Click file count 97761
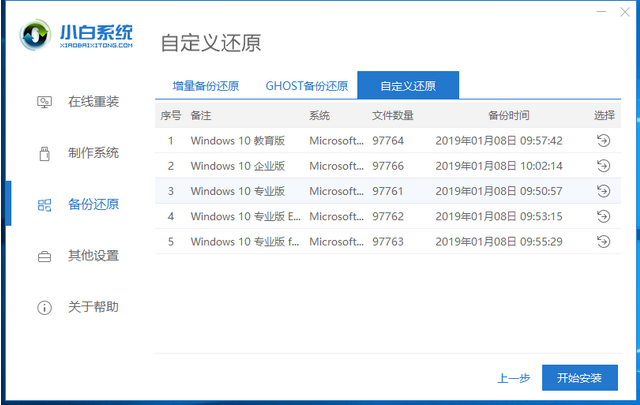This screenshot has width=640, height=405. (x=387, y=191)
